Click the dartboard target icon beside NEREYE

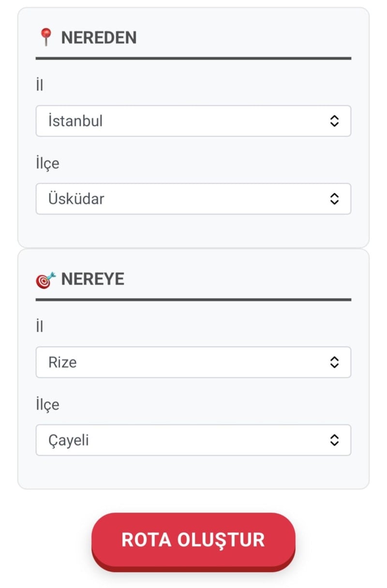click(x=45, y=279)
